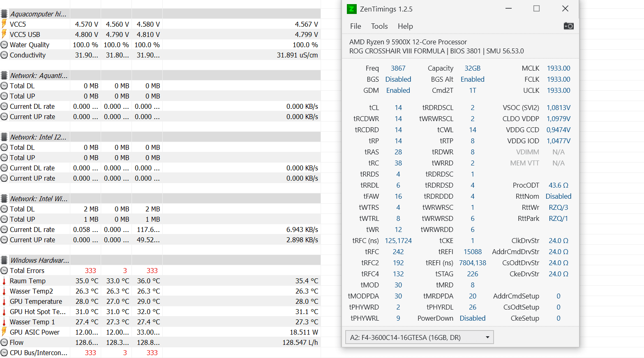Click the UCLK value 1933.00
The image size is (644, 358).
(x=559, y=90)
